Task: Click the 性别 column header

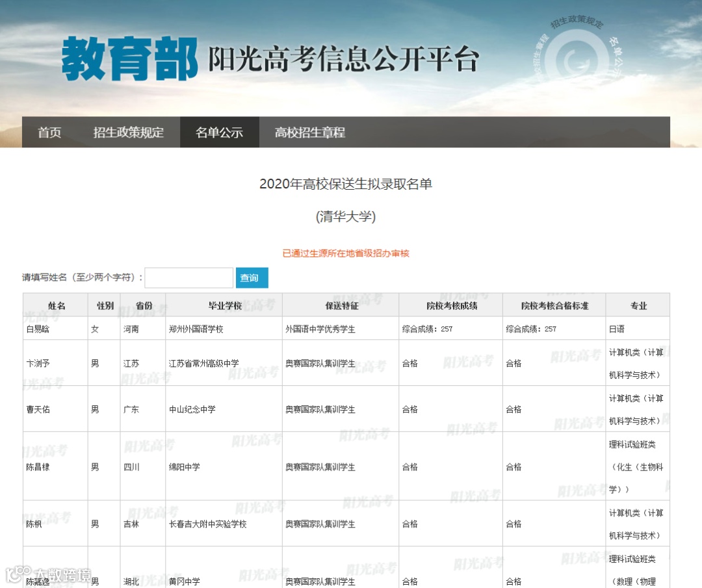Action: (x=105, y=305)
